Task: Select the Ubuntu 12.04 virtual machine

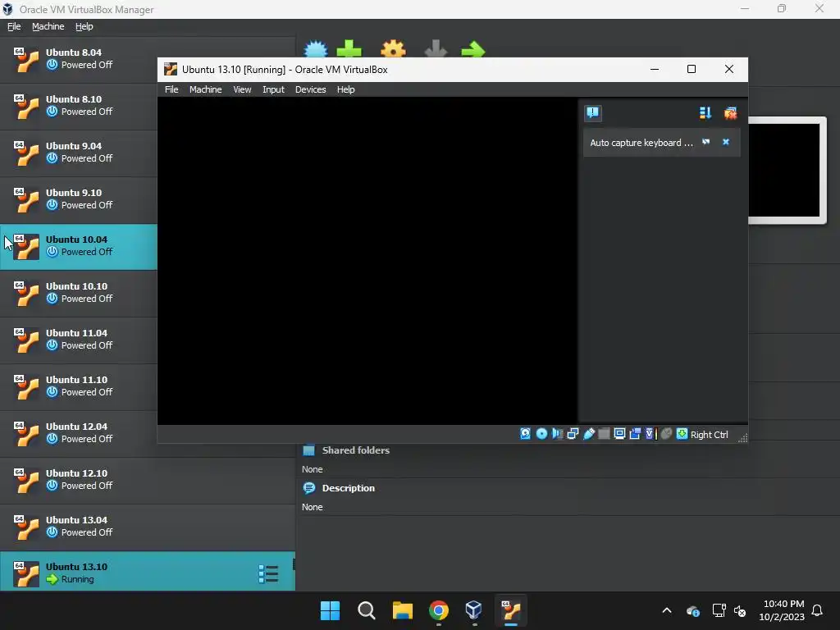Action: 78,433
